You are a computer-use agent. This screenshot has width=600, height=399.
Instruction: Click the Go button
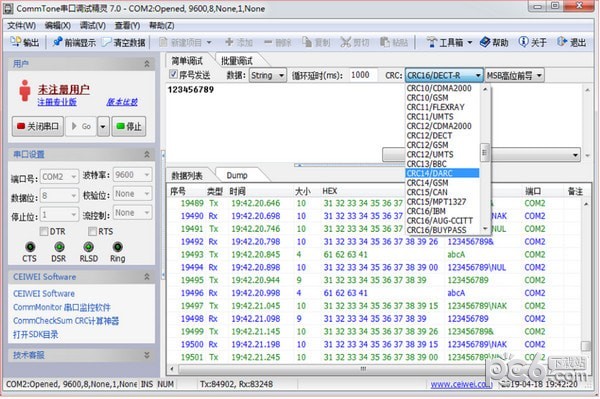click(81, 126)
